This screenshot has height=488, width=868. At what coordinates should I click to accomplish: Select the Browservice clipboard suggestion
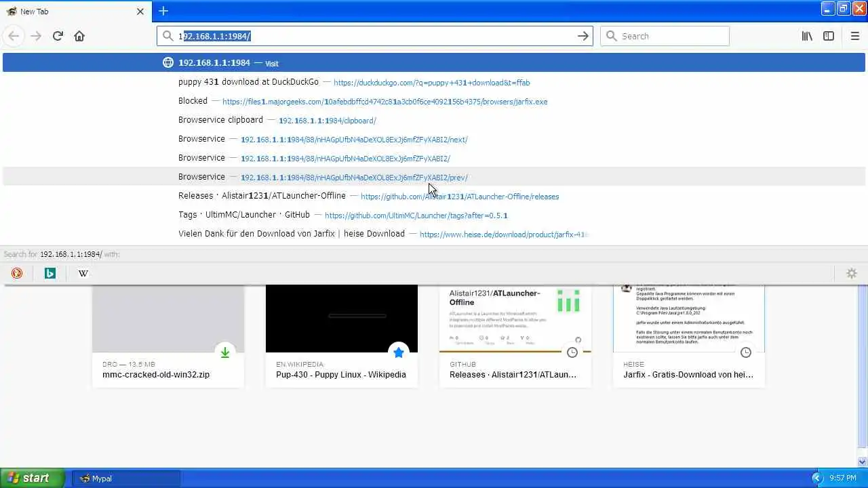point(434,120)
